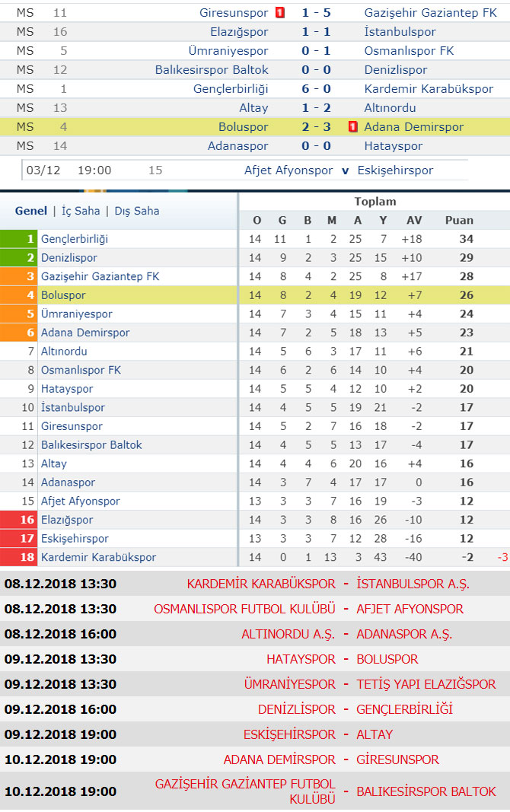Open the Boluspor 2 - 3 match score

[x=316, y=127]
